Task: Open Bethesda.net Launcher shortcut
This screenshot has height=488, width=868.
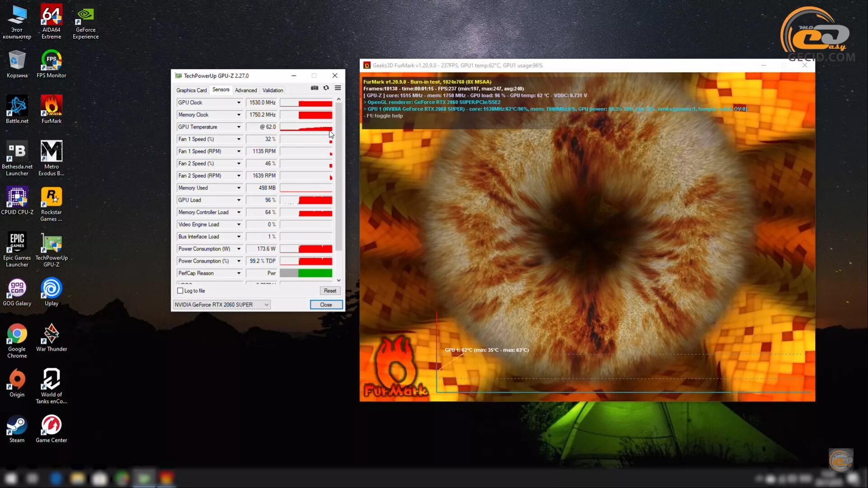Action: click(17, 158)
